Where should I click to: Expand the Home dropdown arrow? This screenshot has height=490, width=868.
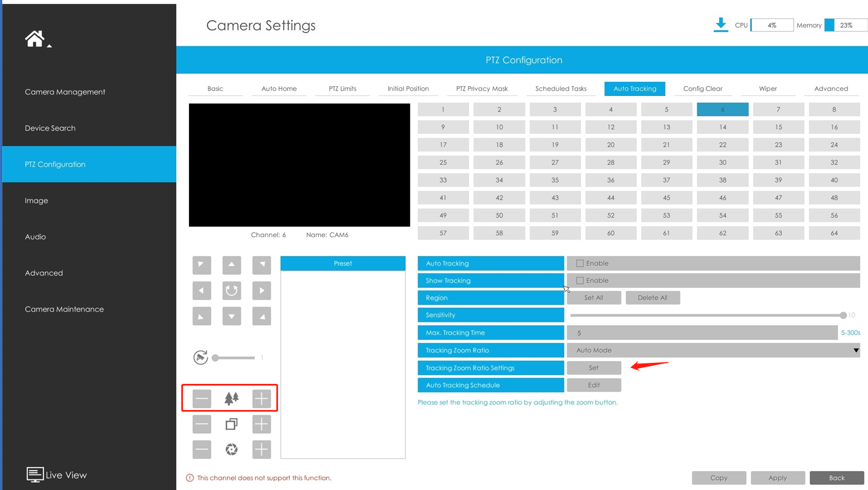point(49,46)
